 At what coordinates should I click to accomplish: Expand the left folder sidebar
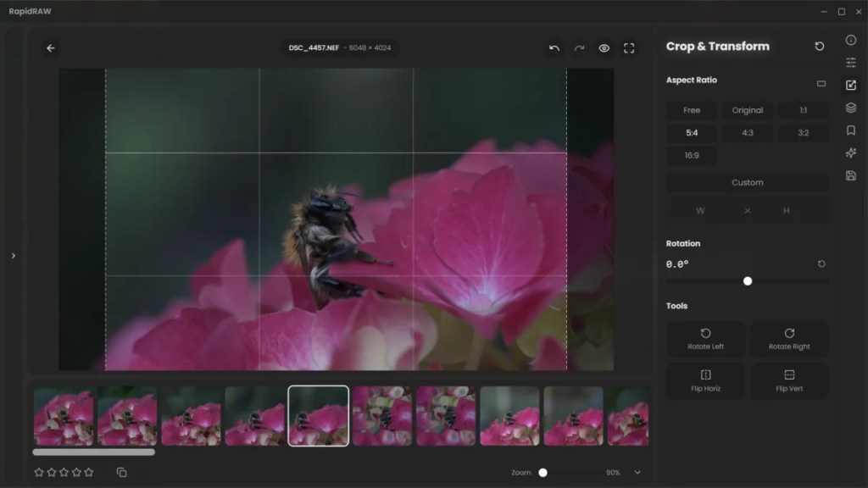click(x=13, y=256)
